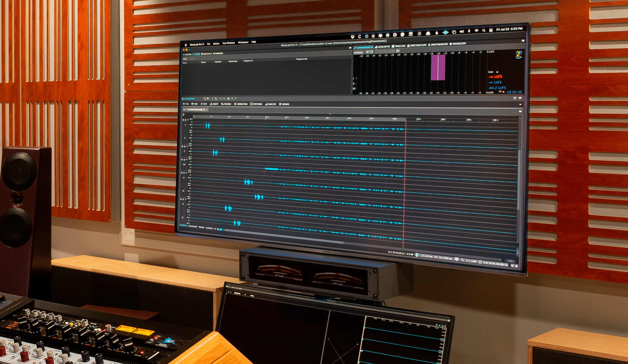This screenshot has width=628, height=364.
Task: Switch to the Loudness view tab
Action: pyautogui.click(x=209, y=228)
